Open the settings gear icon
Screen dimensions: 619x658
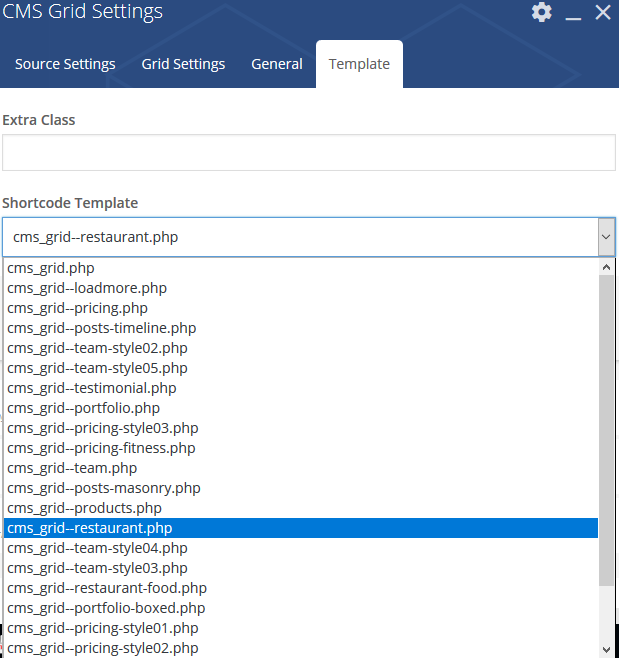(541, 12)
